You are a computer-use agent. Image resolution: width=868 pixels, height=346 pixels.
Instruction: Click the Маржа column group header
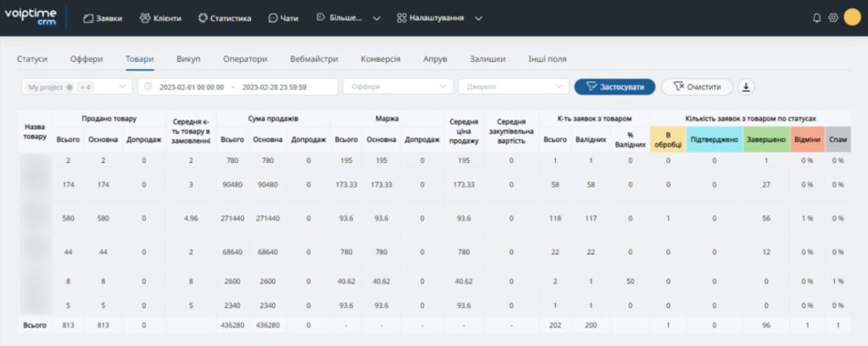387,119
